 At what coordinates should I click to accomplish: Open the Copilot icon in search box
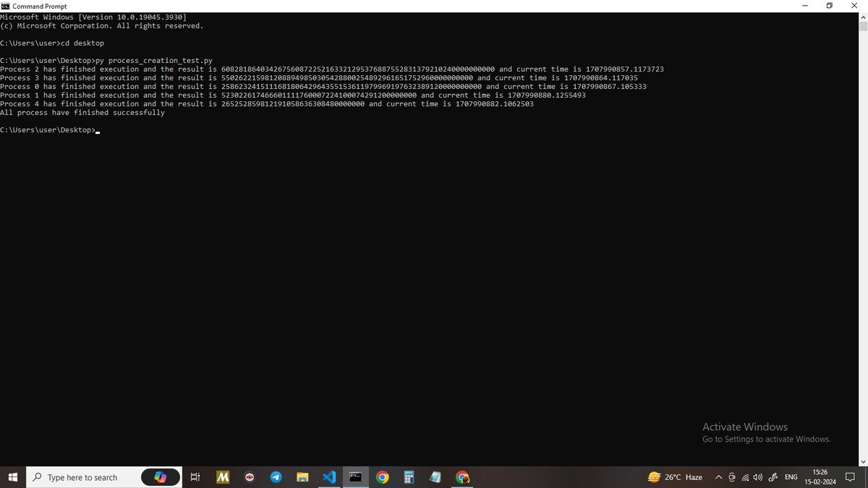(160, 477)
